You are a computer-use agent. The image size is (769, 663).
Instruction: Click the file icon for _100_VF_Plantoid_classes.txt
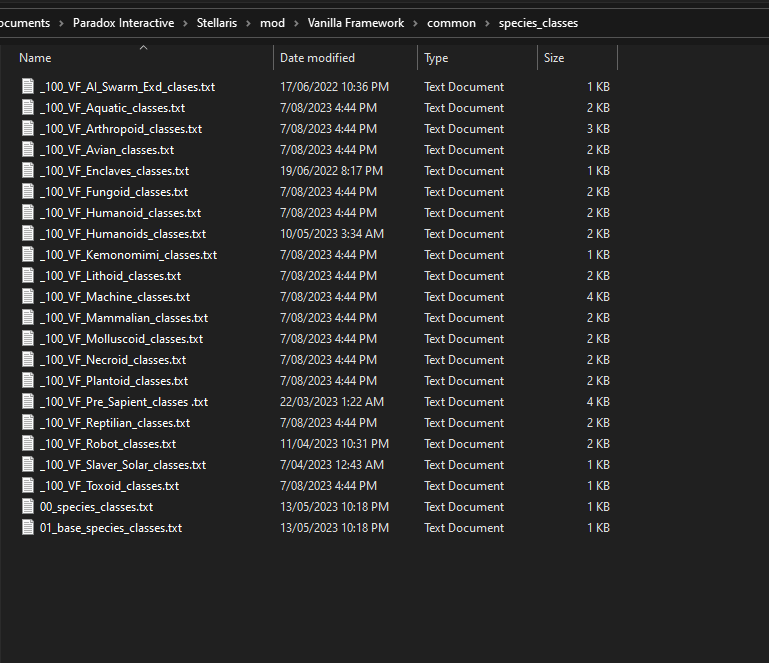click(x=28, y=381)
